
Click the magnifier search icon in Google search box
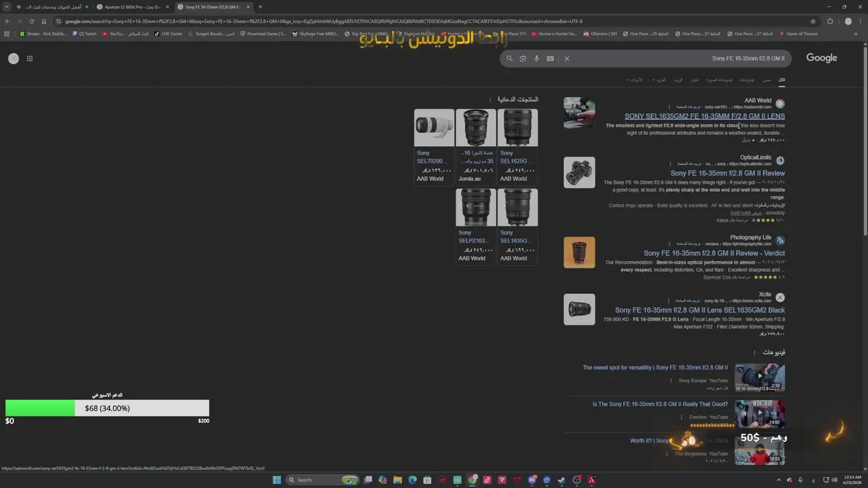pyautogui.click(x=510, y=58)
